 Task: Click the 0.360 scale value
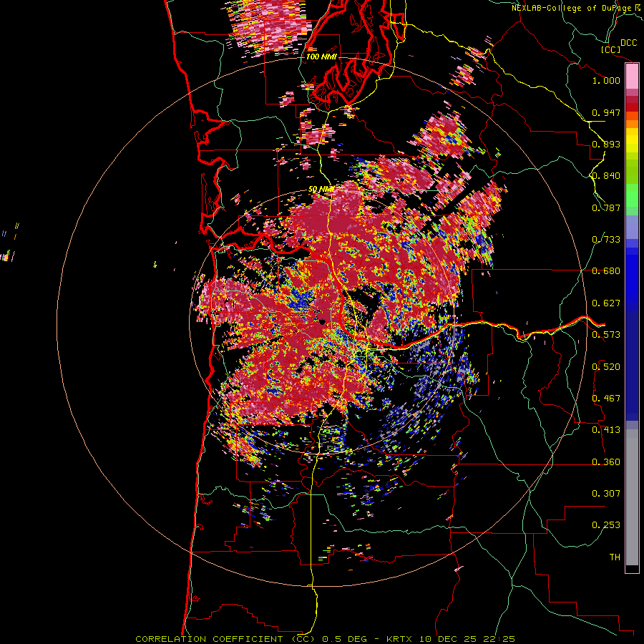(606, 462)
